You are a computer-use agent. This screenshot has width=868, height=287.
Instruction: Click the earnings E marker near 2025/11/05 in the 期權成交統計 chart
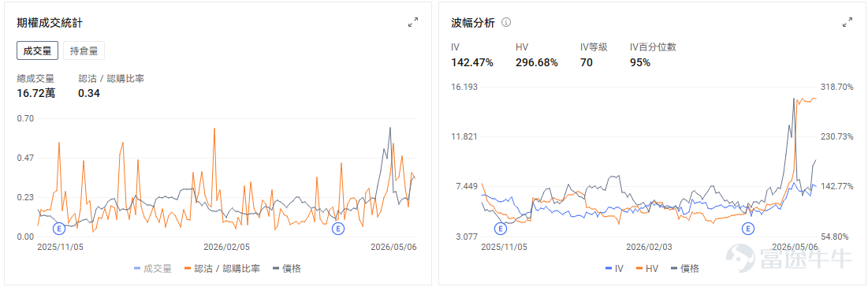58,228
